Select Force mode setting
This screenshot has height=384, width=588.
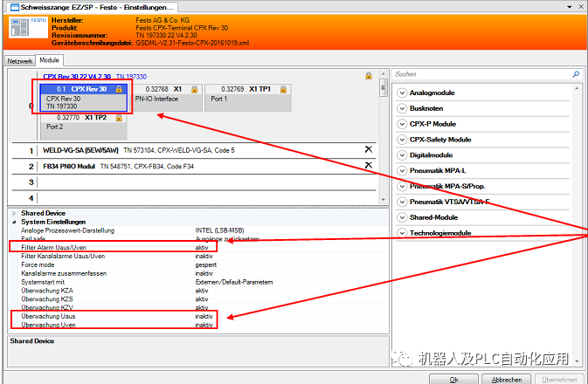click(x=38, y=264)
